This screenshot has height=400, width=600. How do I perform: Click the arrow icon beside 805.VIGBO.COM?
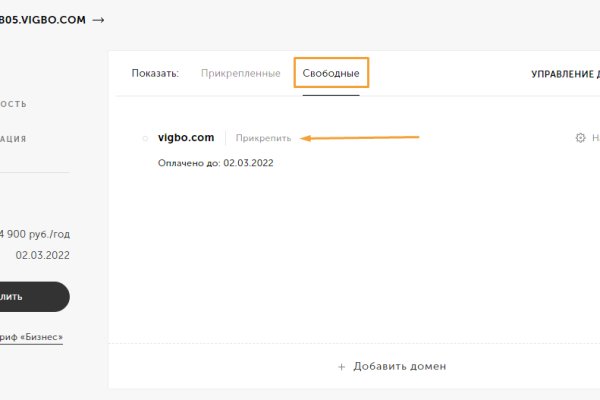(98, 20)
